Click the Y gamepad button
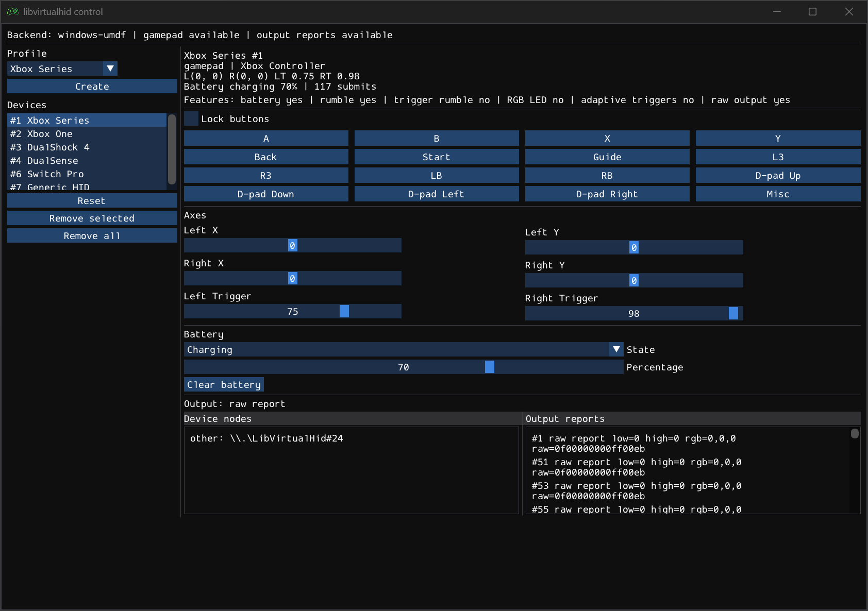Image resolution: width=868 pixels, height=611 pixels. 778,138
